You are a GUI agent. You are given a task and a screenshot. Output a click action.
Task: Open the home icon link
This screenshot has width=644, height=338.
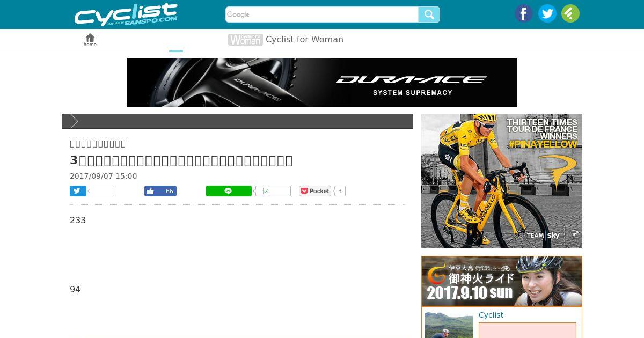coord(90,40)
